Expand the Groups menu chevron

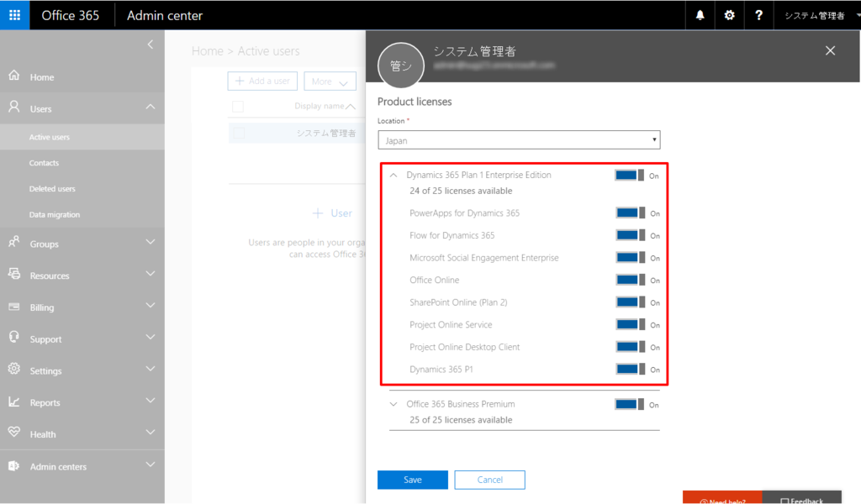[x=150, y=242]
